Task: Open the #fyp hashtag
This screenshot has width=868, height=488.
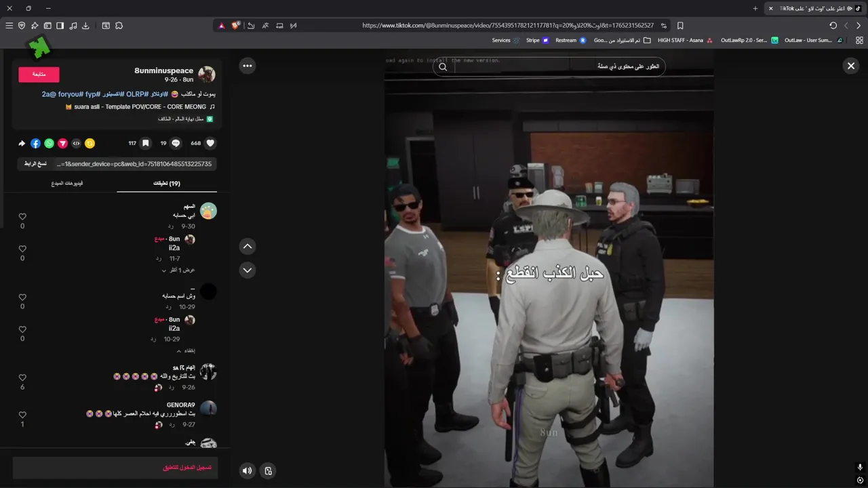Action: coord(93,94)
